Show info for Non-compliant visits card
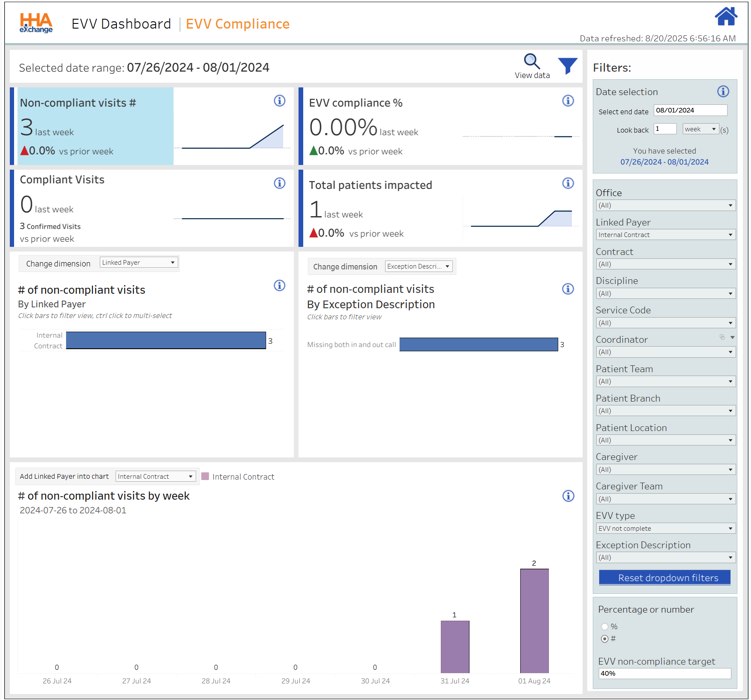Screen dimensions: 751x700 point(279,101)
